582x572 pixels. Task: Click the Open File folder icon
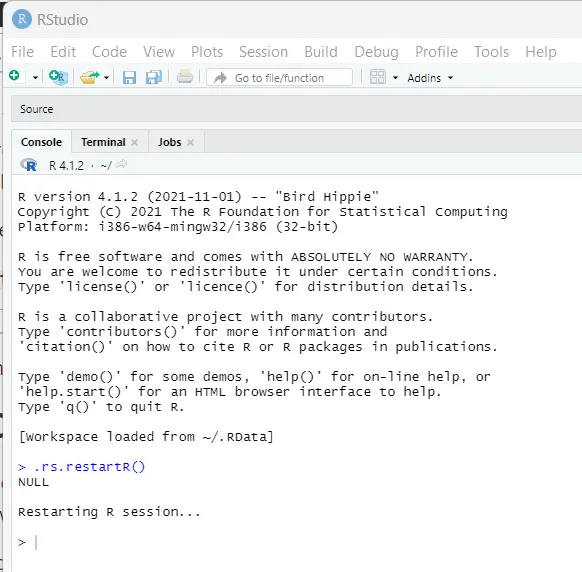coord(89,77)
